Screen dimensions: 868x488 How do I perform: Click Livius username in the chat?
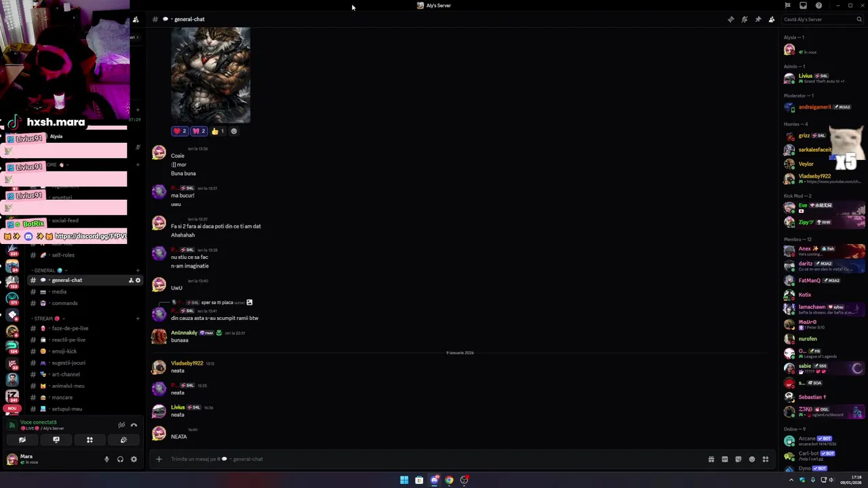pos(178,407)
